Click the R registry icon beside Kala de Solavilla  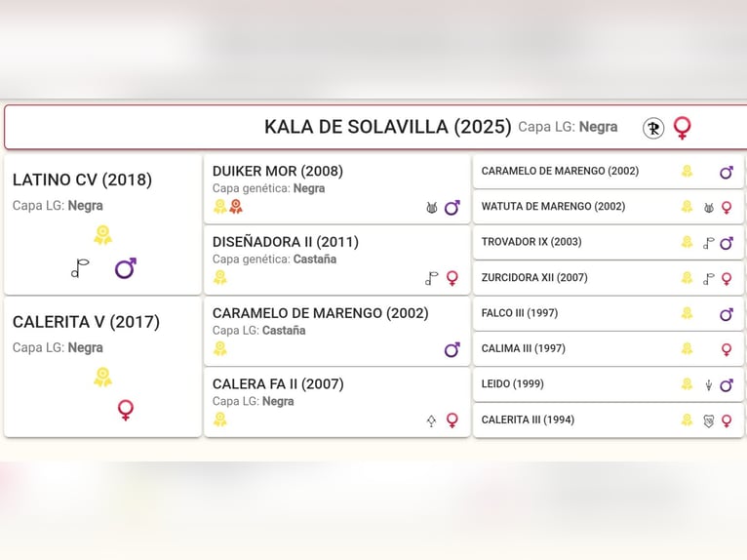pos(653,128)
